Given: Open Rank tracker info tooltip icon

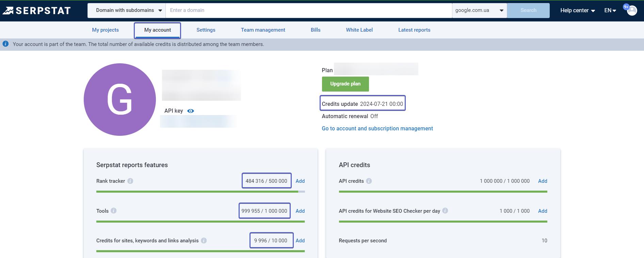Looking at the screenshot, I should coord(130,181).
